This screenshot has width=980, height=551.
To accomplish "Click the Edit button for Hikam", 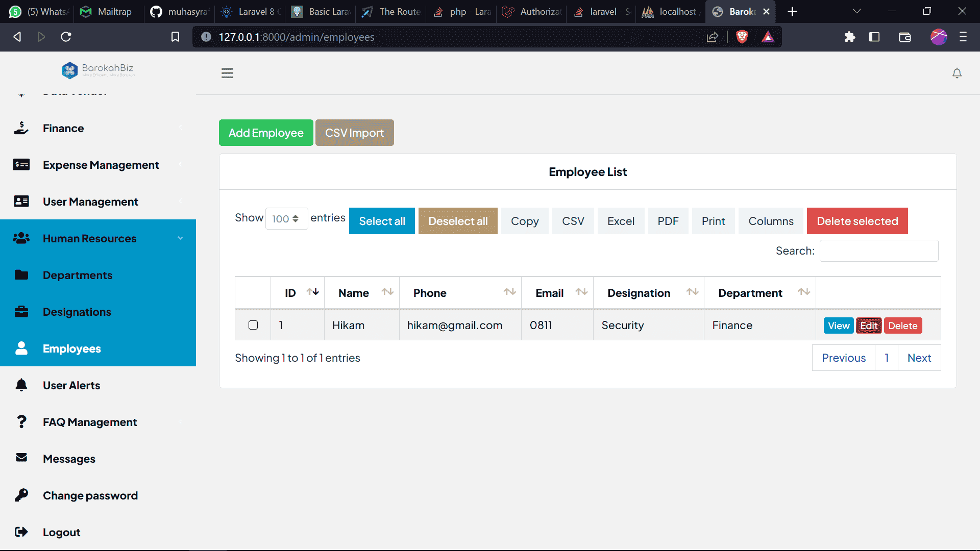I will 869,325.
